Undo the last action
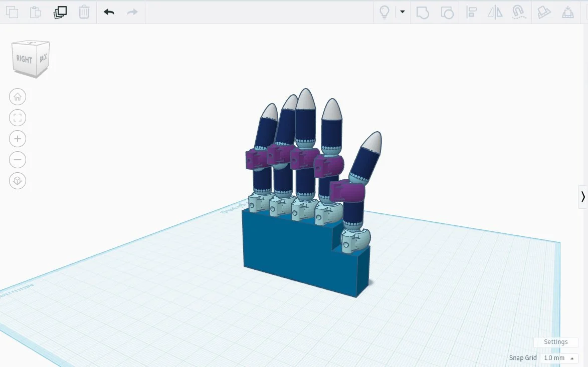The height and width of the screenshot is (367, 588). pyautogui.click(x=109, y=12)
